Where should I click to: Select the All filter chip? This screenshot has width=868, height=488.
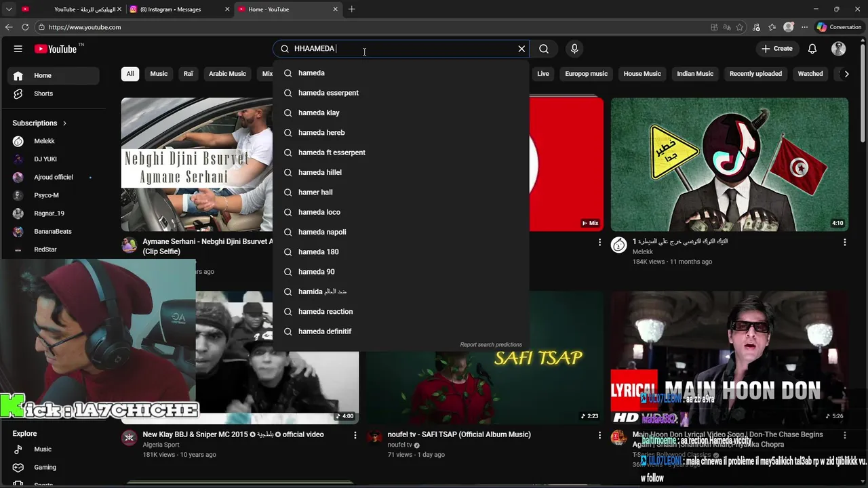130,74
